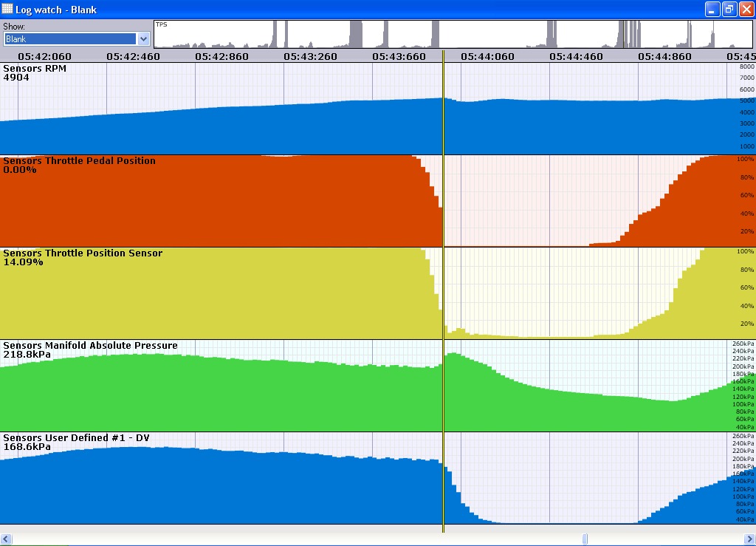Click the yellow cursor line in RPM graph
Screen dimensions: 756x546
(443, 109)
